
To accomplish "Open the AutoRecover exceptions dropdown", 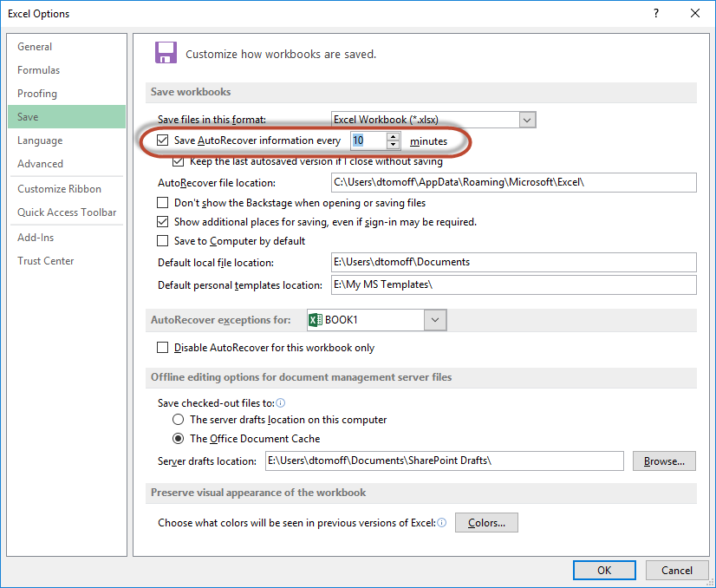I will pos(435,319).
